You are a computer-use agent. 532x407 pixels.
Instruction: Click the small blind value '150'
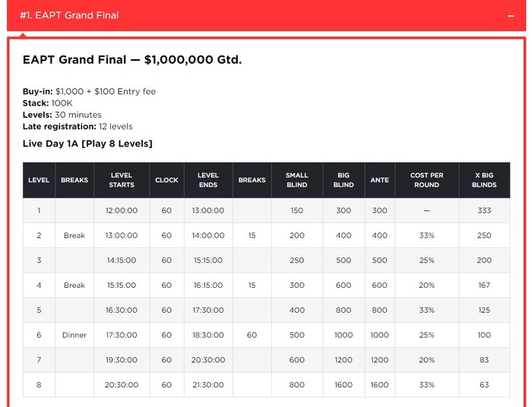point(297,210)
